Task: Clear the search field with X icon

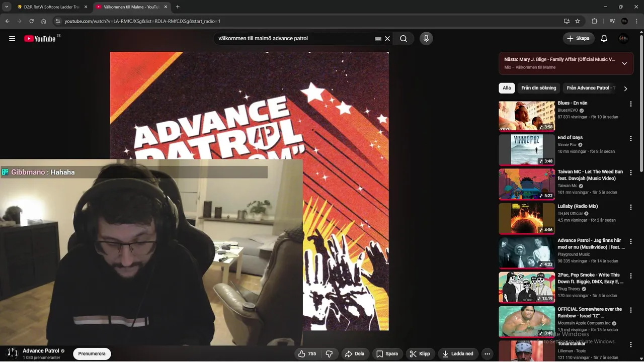Action: coord(387,39)
